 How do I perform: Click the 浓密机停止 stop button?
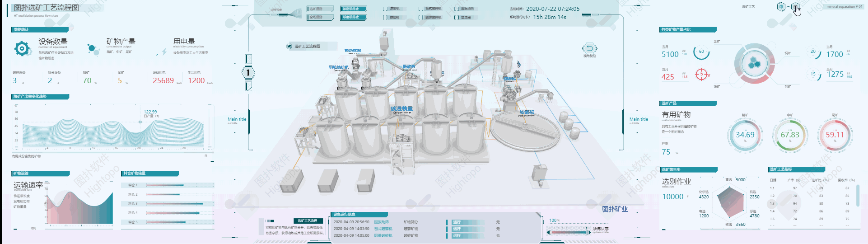tap(354, 9)
